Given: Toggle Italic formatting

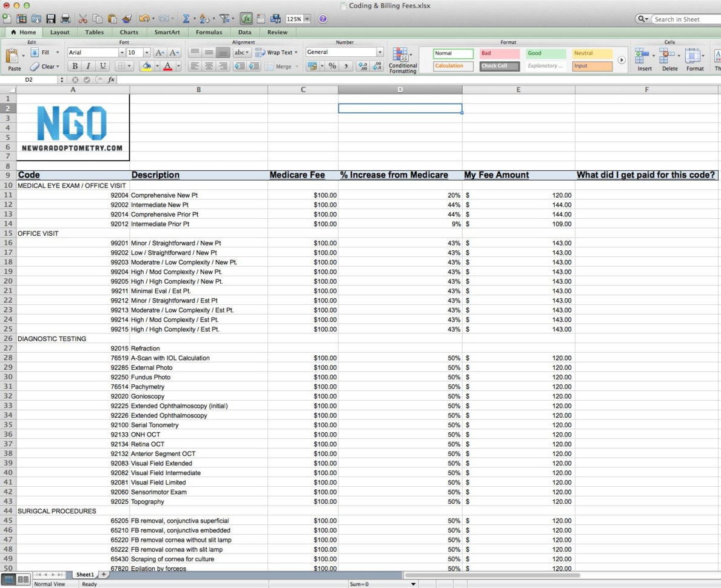Looking at the screenshot, I should pyautogui.click(x=89, y=65).
